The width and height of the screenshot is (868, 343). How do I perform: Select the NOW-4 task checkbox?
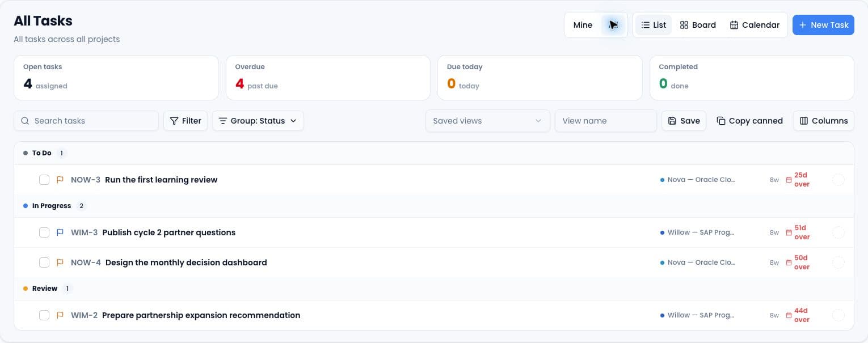44,262
